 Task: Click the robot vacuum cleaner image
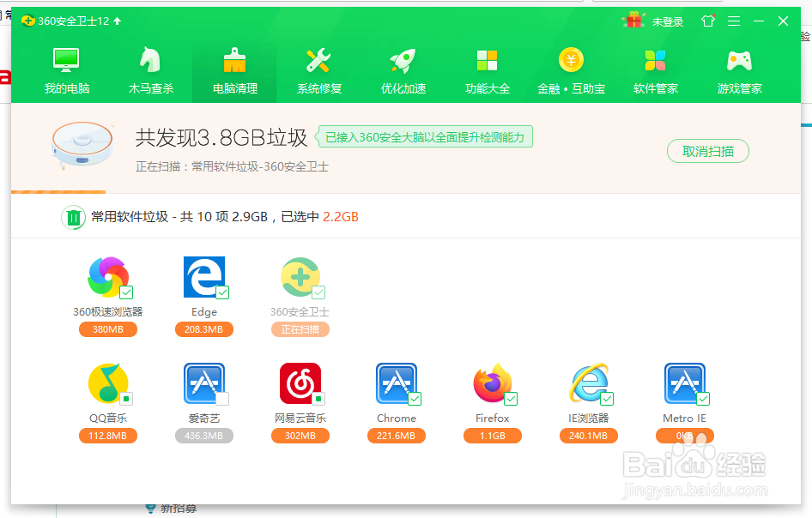tap(82, 144)
